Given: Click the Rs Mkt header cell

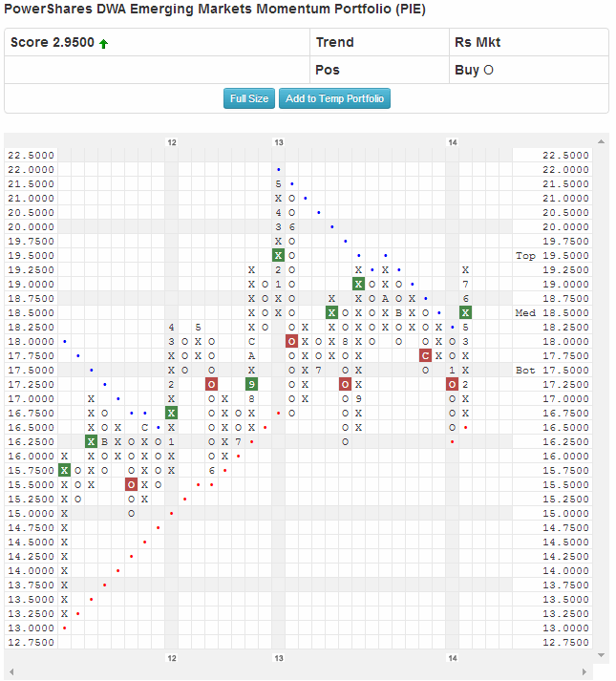Looking at the screenshot, I should [478, 42].
